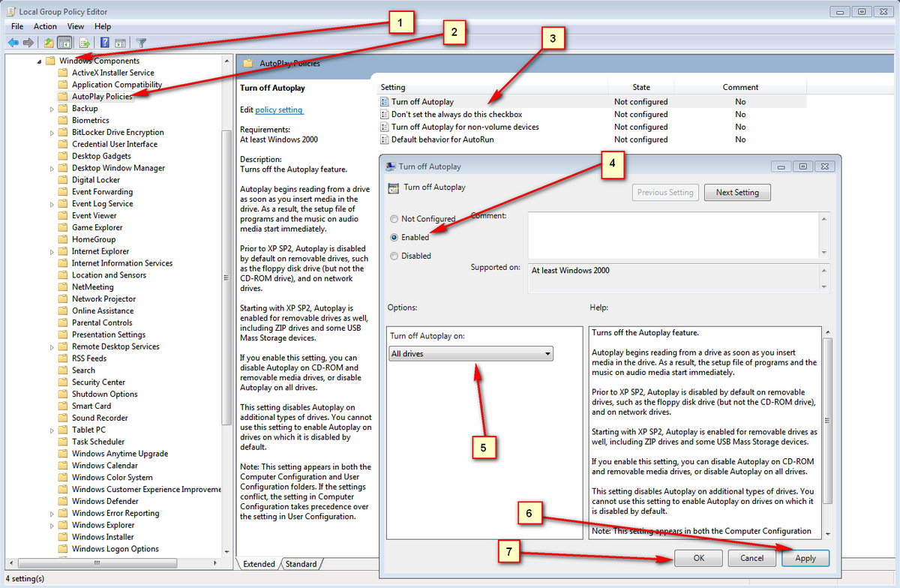900x588 pixels.
Task: Click the Back arrow toolbar icon
Action: pos(13,43)
